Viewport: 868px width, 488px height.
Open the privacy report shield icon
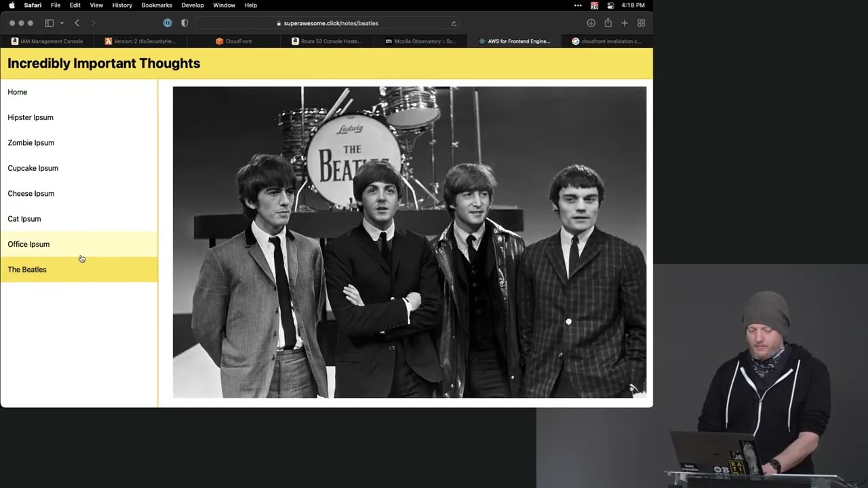point(184,23)
